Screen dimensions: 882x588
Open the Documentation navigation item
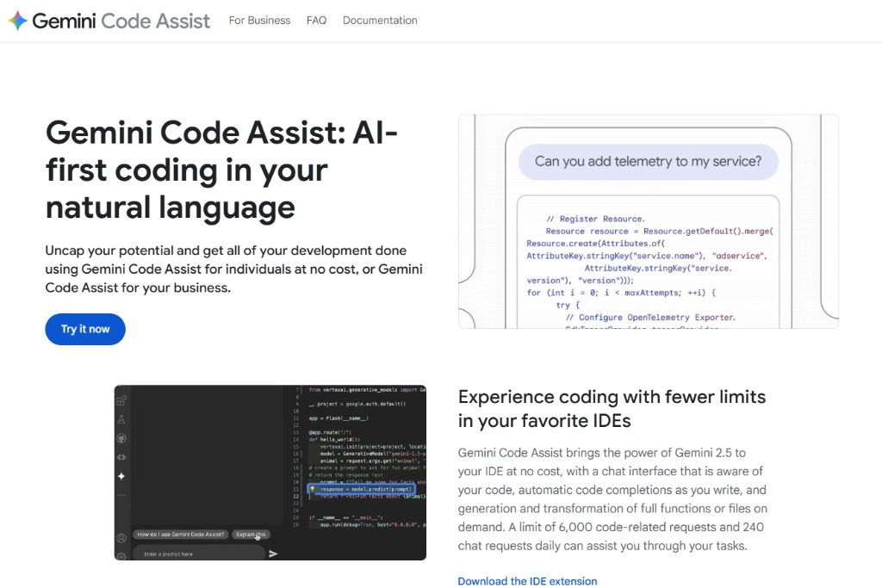coord(380,20)
